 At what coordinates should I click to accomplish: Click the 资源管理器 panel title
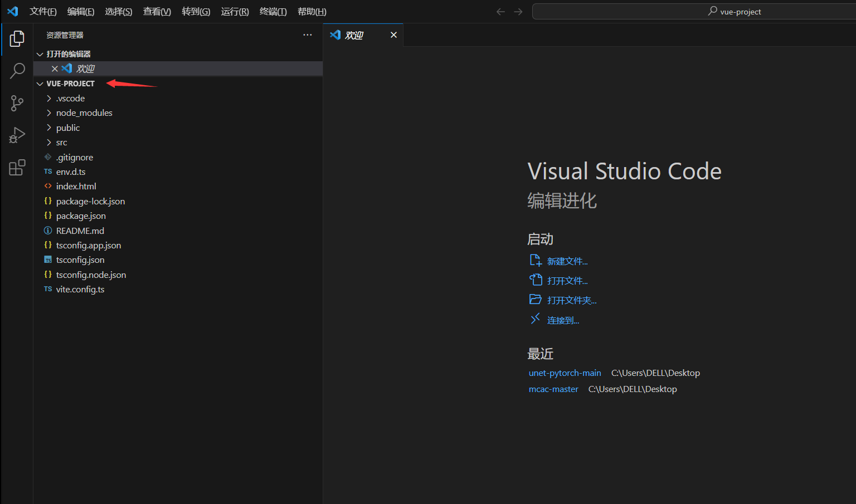coord(65,35)
